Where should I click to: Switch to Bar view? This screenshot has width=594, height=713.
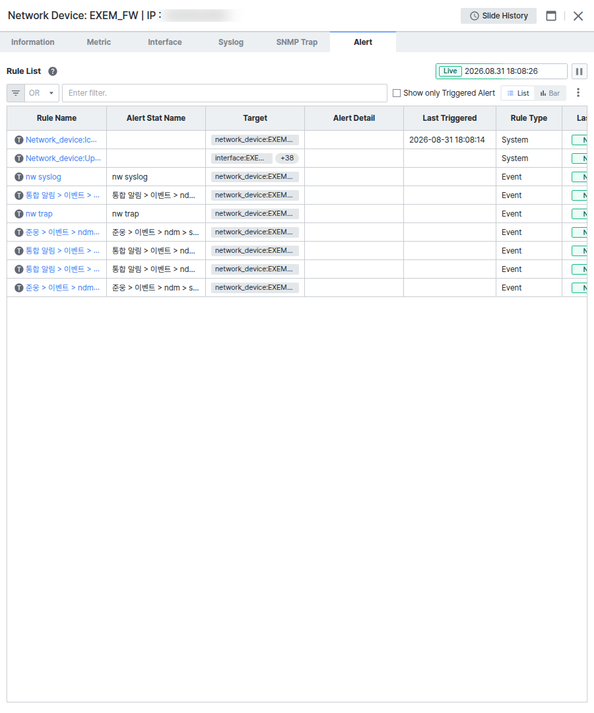pos(550,93)
